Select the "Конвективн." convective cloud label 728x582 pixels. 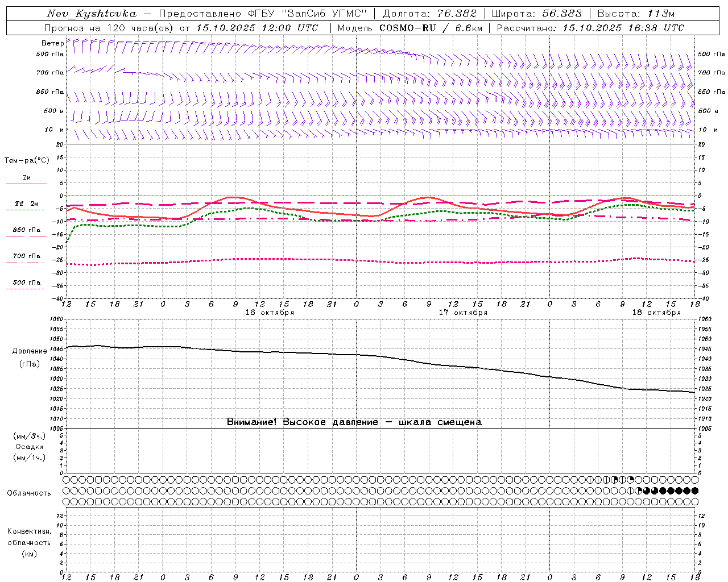tap(29, 531)
